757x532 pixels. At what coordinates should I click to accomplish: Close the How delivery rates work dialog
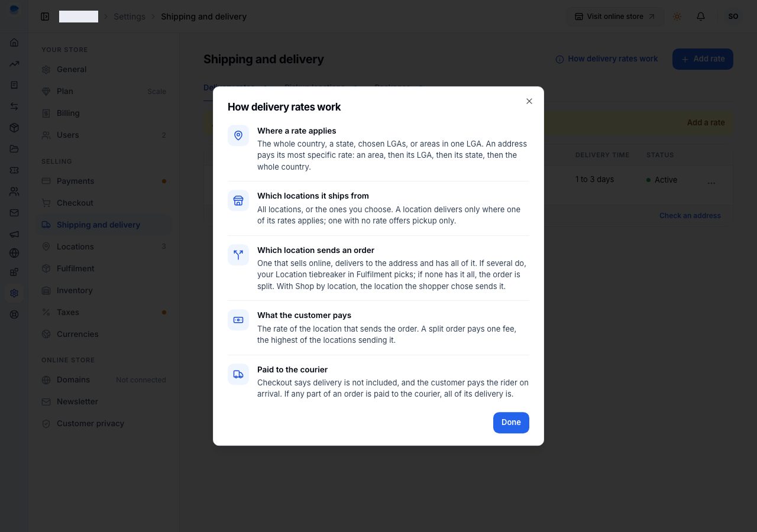point(529,101)
